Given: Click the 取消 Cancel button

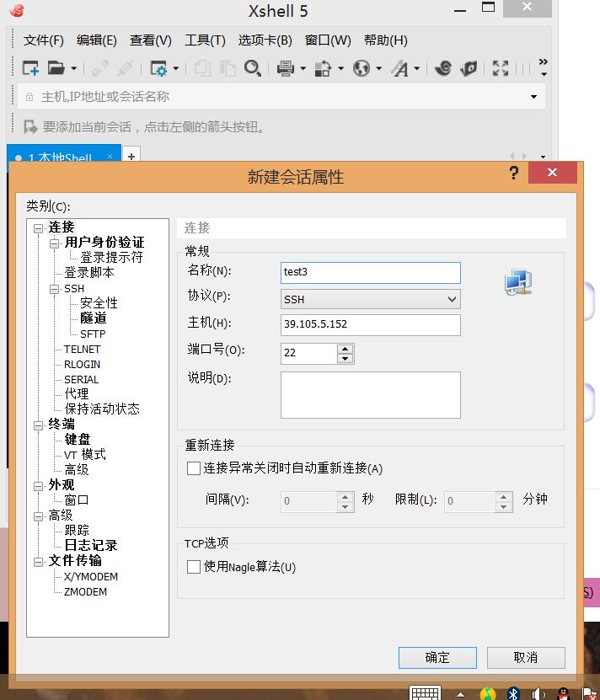Looking at the screenshot, I should click(x=526, y=658).
